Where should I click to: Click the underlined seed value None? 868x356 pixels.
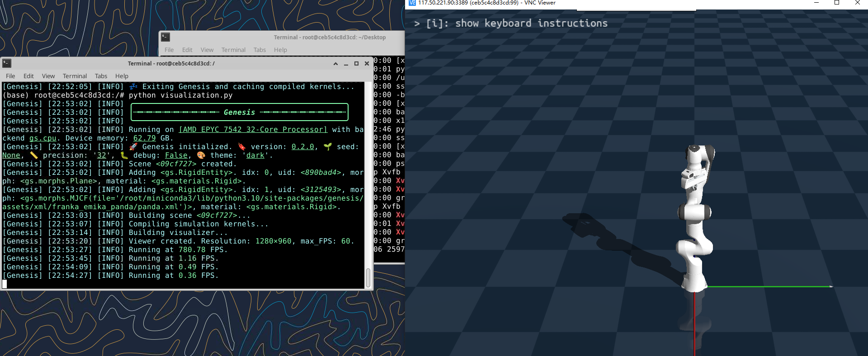11,155
